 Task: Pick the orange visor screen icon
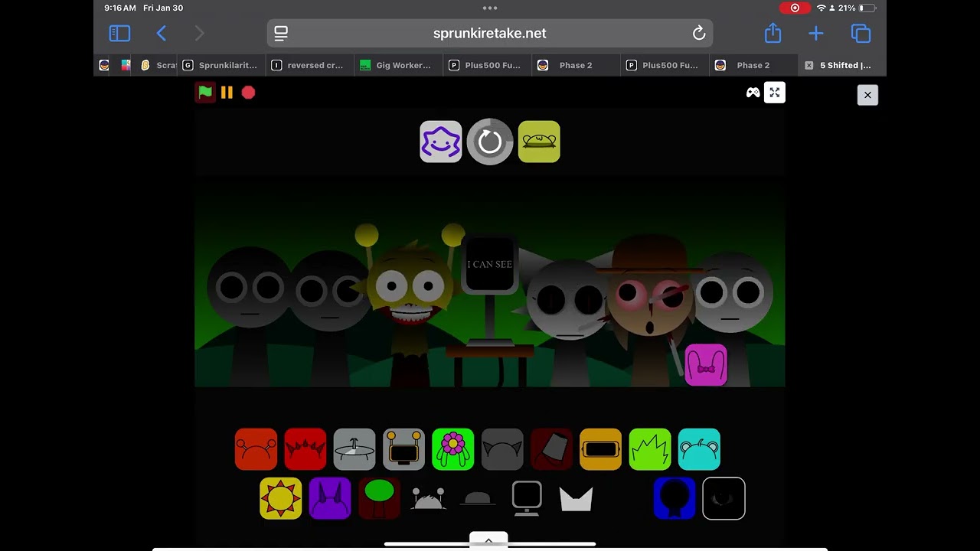pos(601,449)
